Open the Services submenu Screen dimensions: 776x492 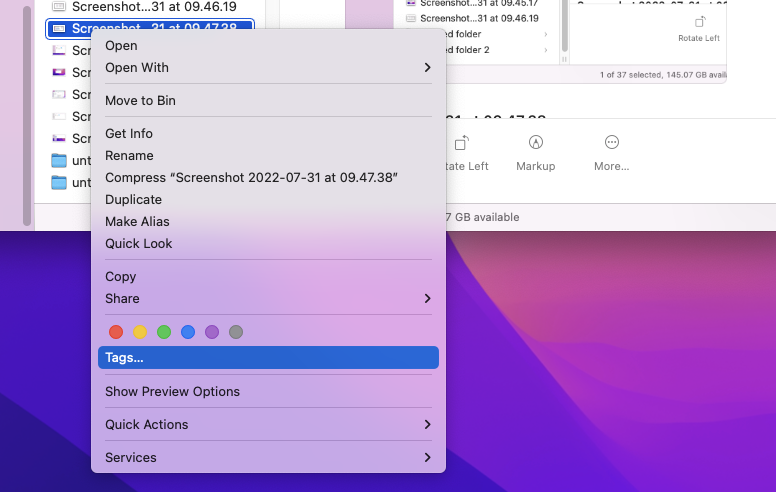pyautogui.click(x=268, y=457)
